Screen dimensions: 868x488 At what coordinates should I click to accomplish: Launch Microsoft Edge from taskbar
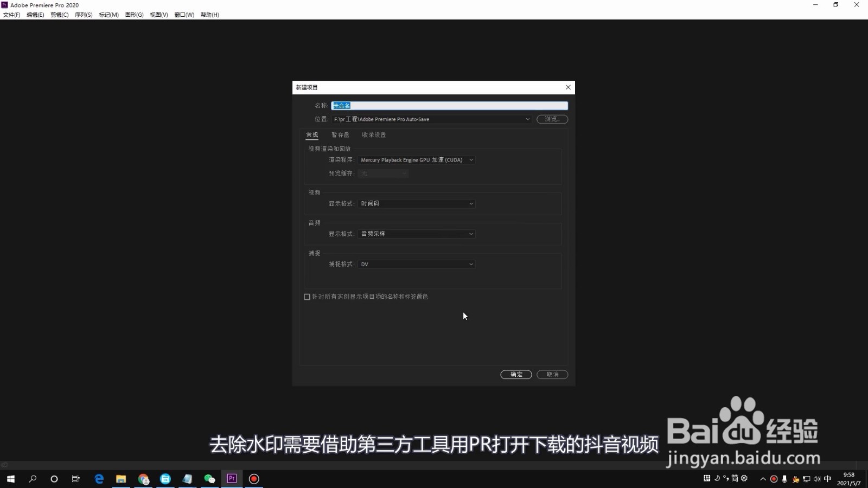pos(99,479)
